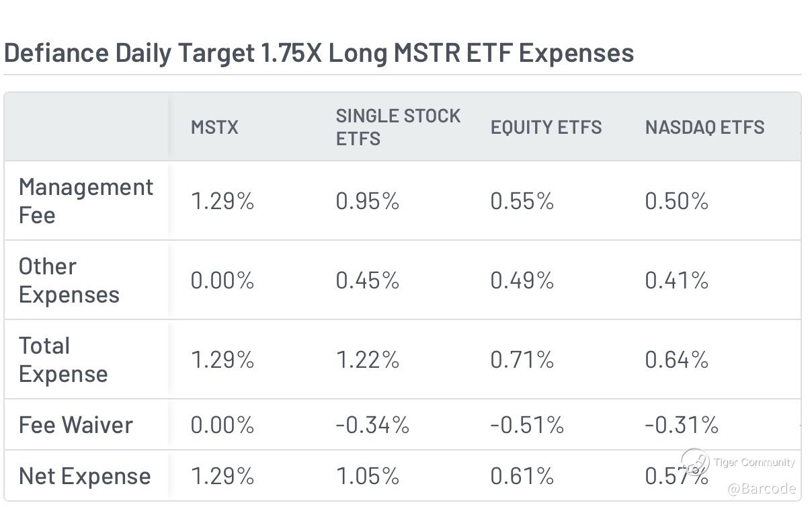812x507 pixels.
Task: Click MSTX management fee value 1.29%
Action: [222, 201]
